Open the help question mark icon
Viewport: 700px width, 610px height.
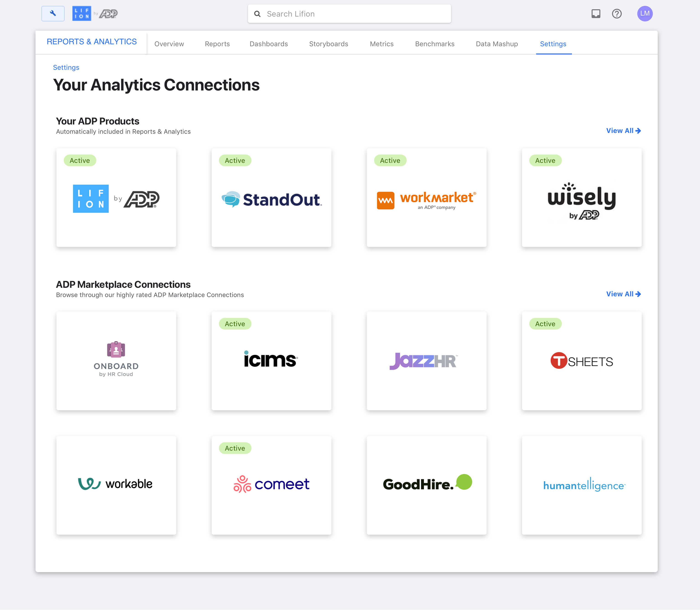[x=617, y=14]
